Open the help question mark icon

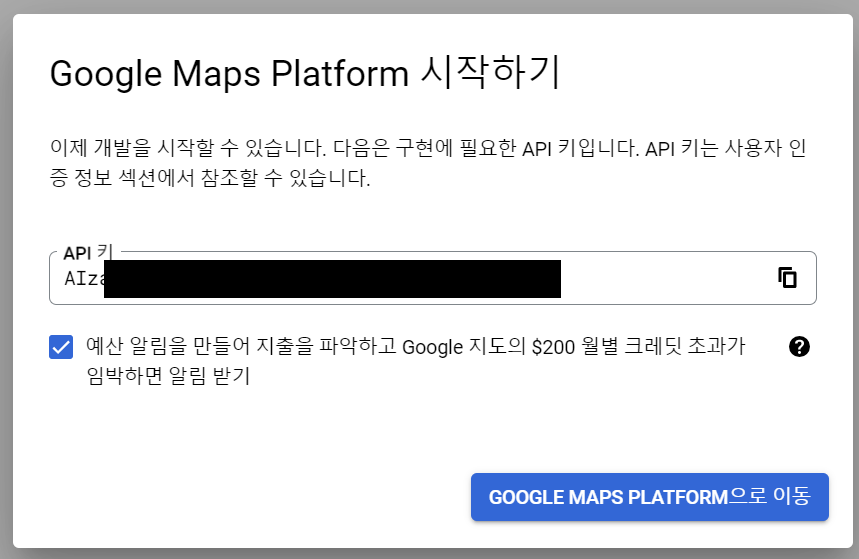(x=799, y=346)
